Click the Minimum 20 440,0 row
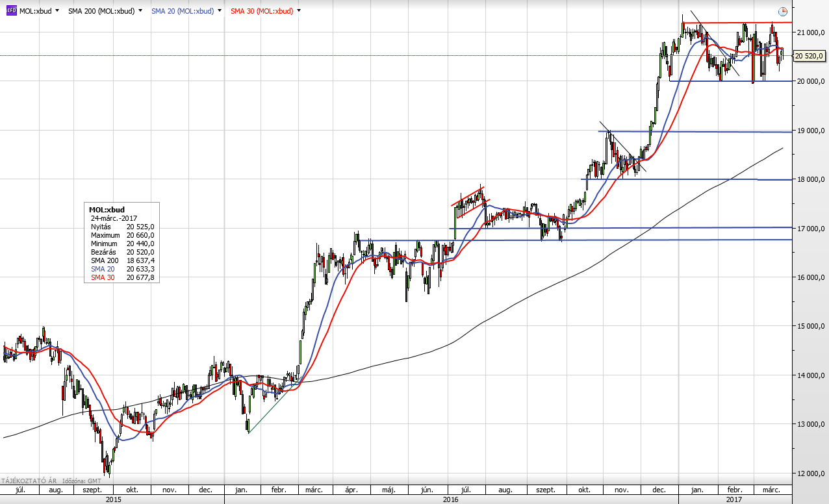 tap(122, 244)
